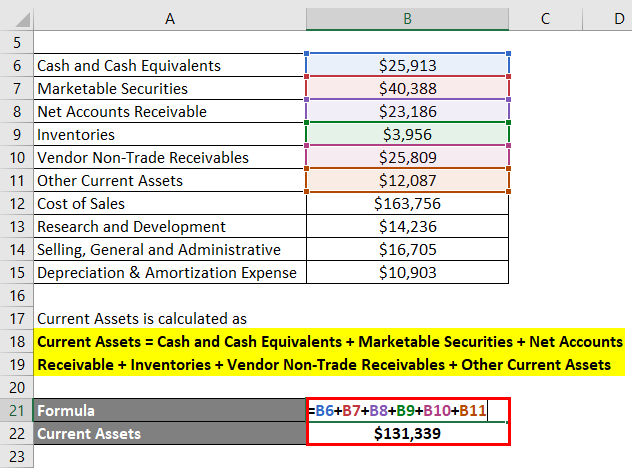Click the 'Research and Development' cell
This screenshot has width=632, height=468.
click(170, 226)
